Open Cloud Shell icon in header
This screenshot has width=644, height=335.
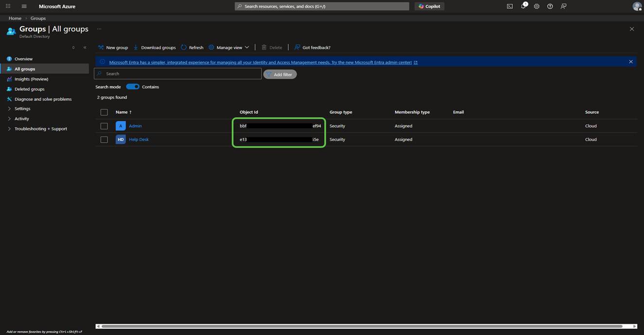click(509, 6)
